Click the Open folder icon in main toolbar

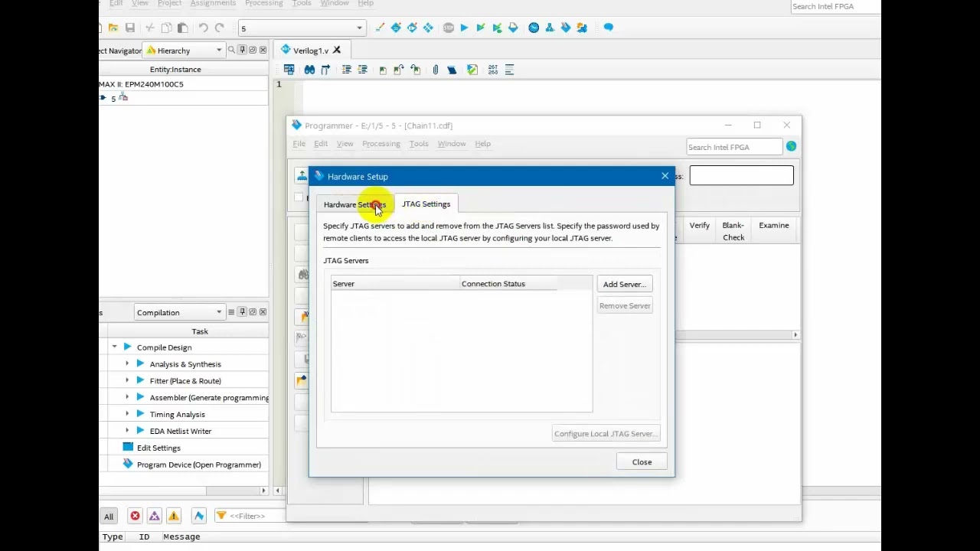click(113, 28)
